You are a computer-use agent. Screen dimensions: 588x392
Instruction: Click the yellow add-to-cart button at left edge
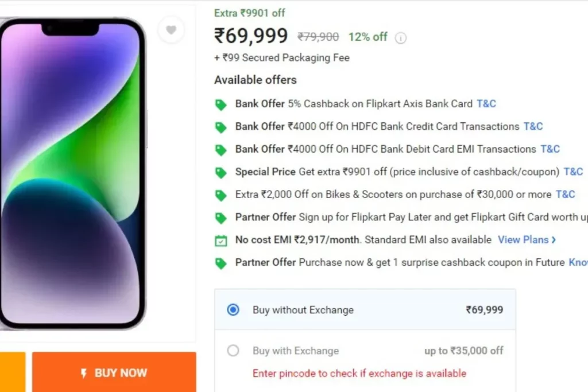pos(13,372)
